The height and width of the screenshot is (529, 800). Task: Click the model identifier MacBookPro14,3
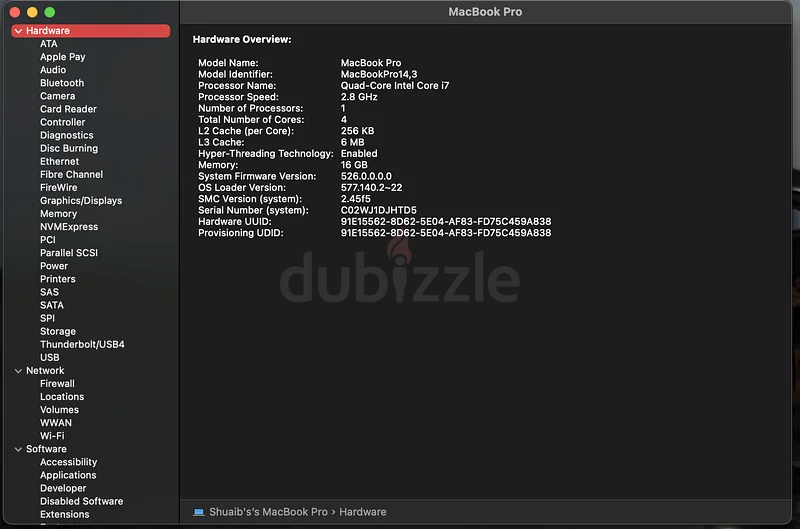pos(379,74)
